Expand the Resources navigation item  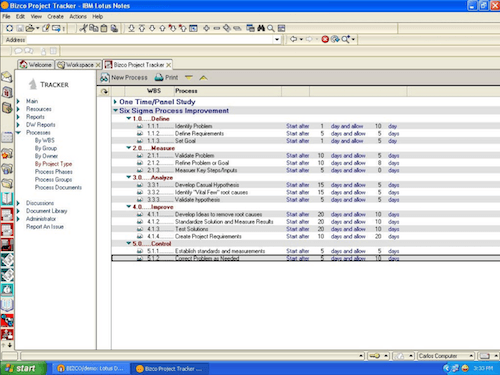tap(19, 109)
